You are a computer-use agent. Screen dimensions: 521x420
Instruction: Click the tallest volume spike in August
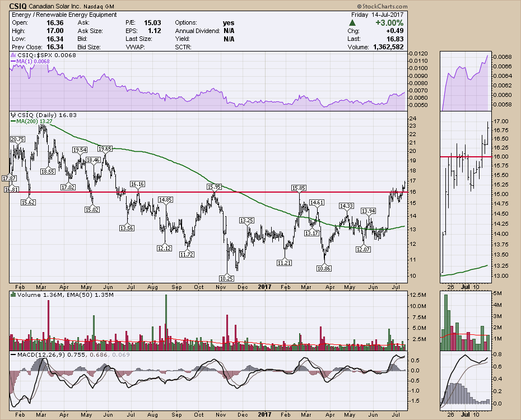click(x=166, y=322)
